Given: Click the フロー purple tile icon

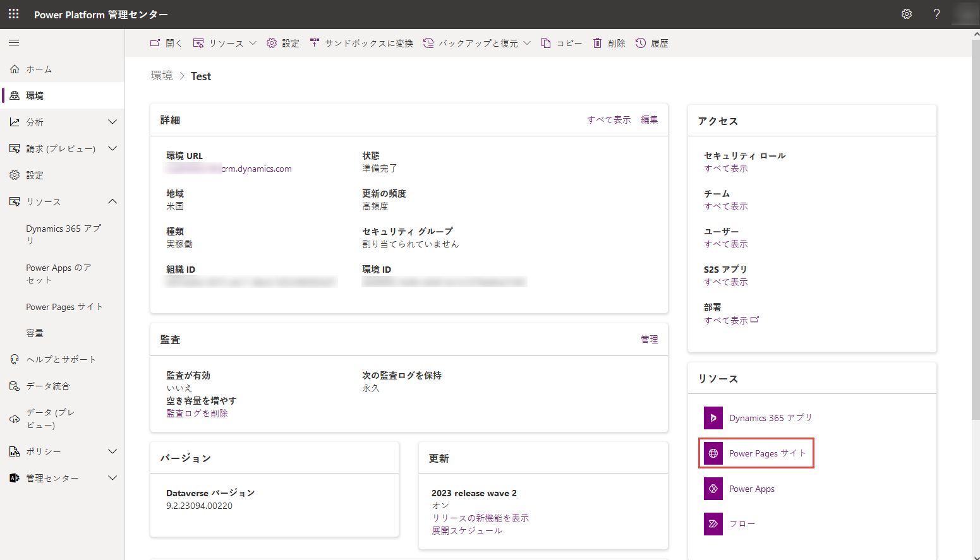Looking at the screenshot, I should tap(713, 524).
